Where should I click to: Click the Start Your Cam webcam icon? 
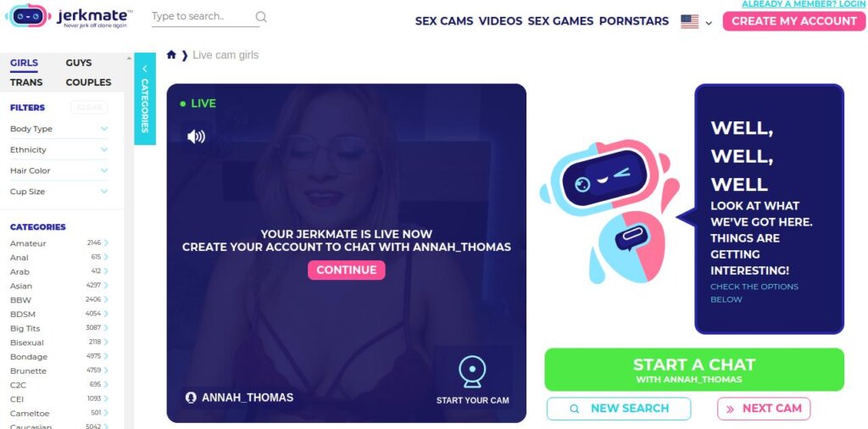[472, 371]
